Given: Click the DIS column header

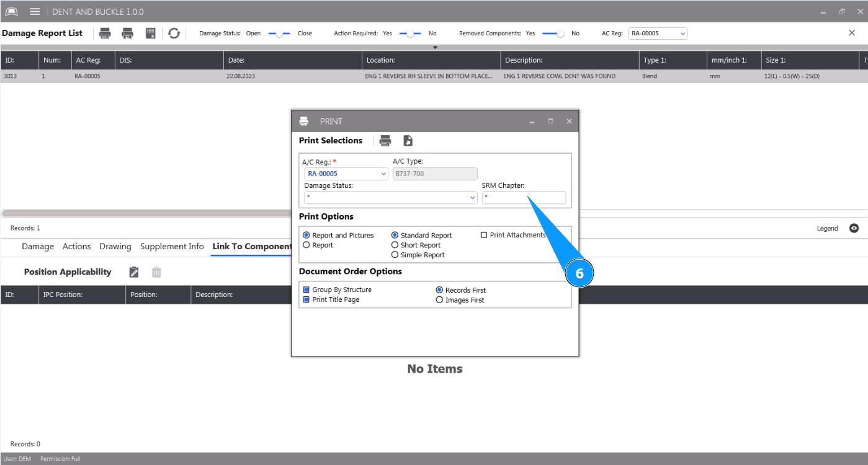Looking at the screenshot, I should pos(169,60).
